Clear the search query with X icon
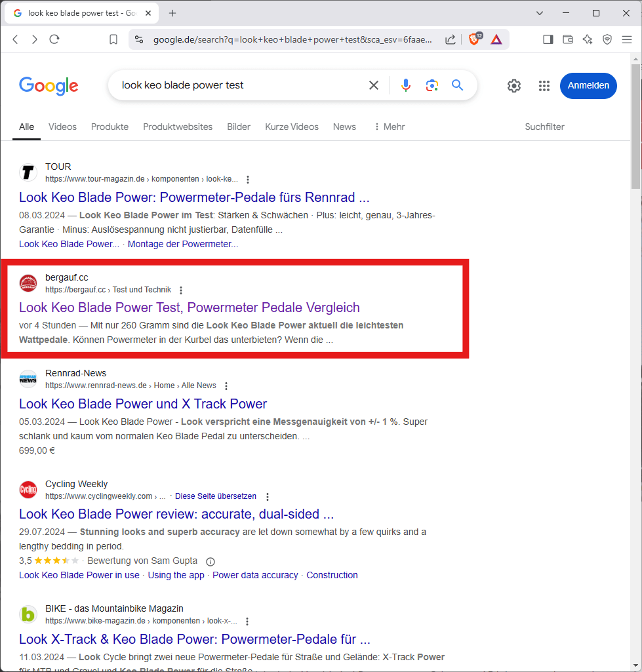Image resolution: width=642 pixels, height=672 pixels. (x=374, y=85)
